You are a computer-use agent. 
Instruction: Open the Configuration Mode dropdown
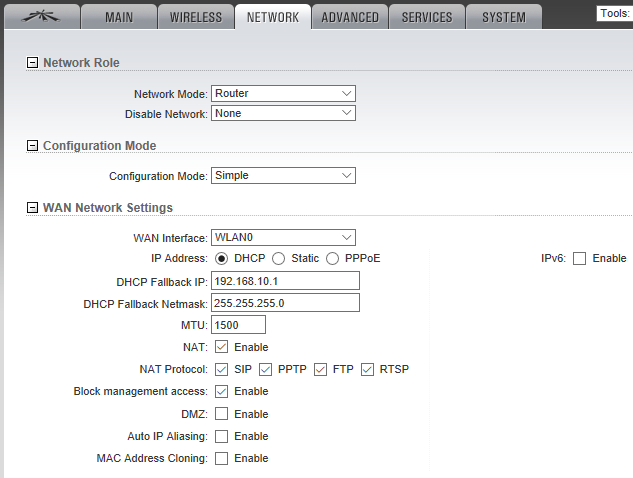[283, 176]
